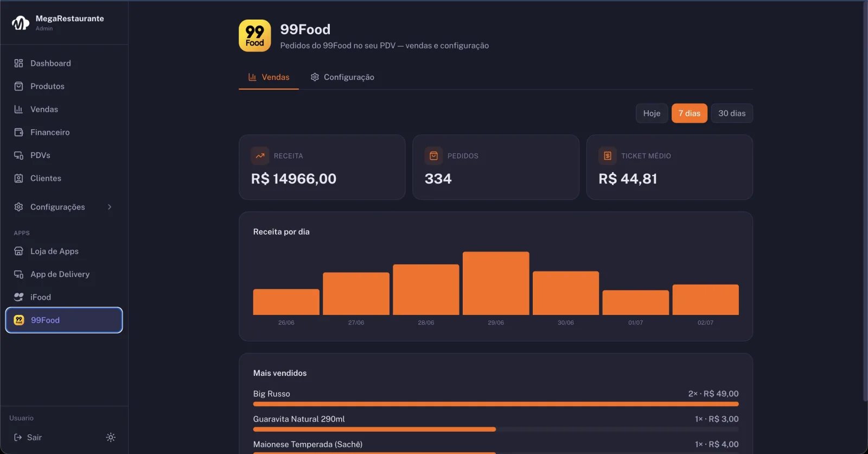
Task: Click the Vendas bar chart sidebar icon
Action: [18, 109]
